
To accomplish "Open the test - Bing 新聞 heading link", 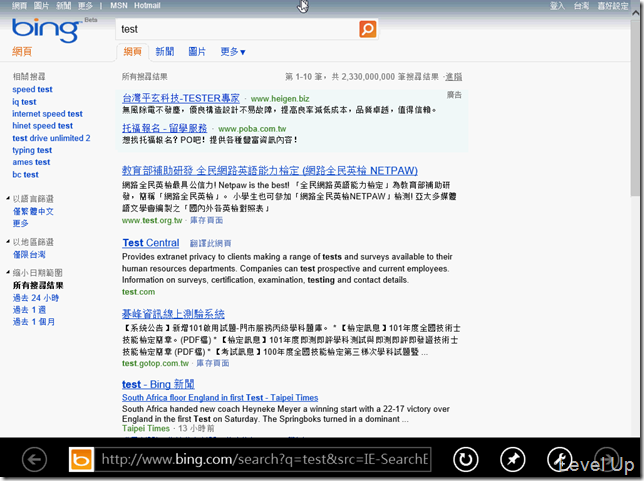I will tap(158, 384).
